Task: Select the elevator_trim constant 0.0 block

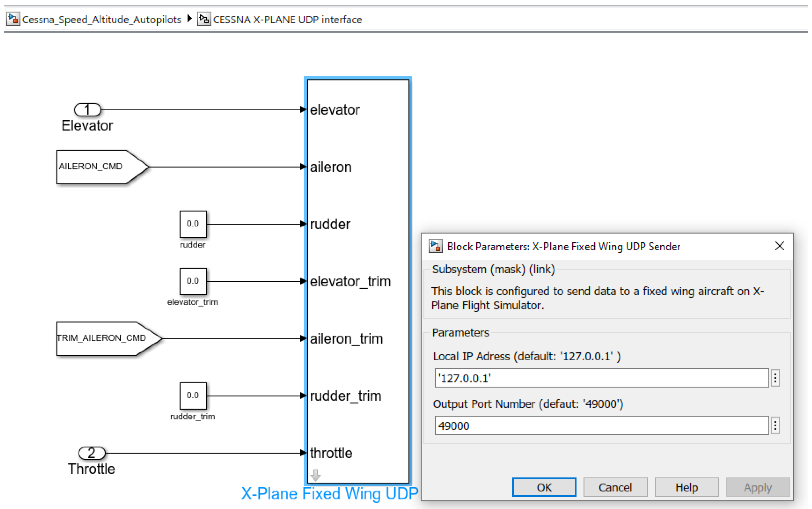Action: pos(193,281)
